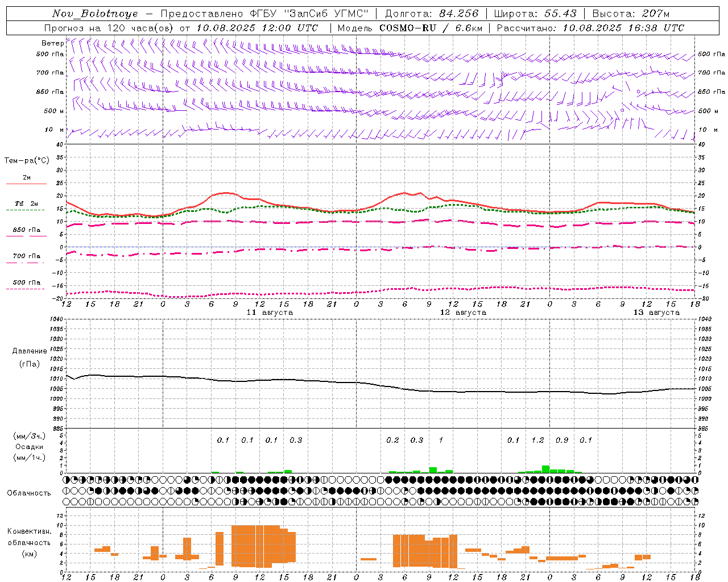Select the forecast length text Прогноз на 120 часа(ов)

pyautogui.click(x=109, y=28)
